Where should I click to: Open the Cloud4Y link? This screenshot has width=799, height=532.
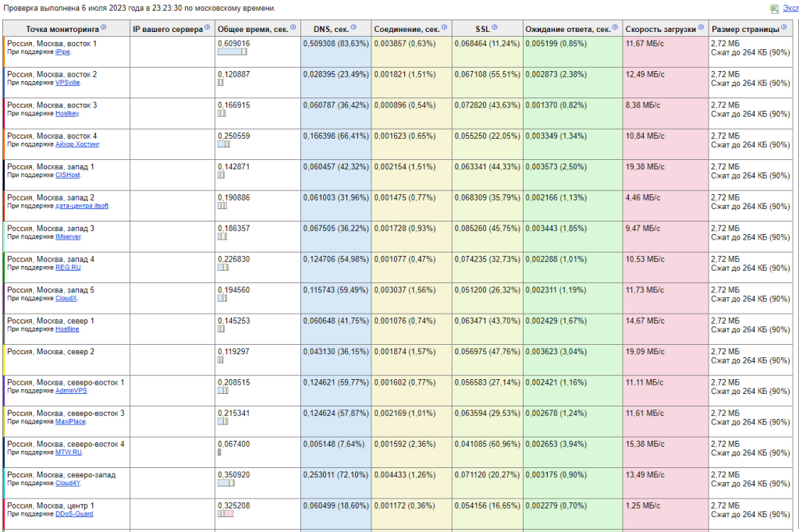coord(67,483)
